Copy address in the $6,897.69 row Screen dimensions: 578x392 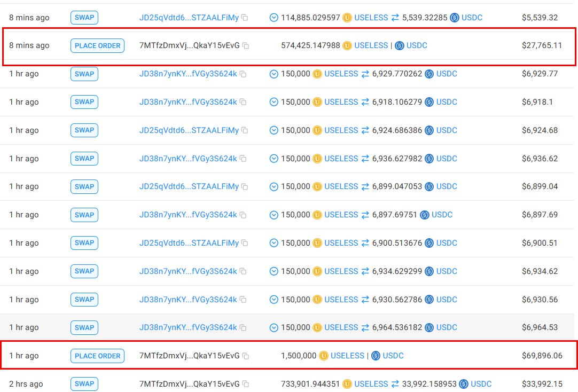coord(243,215)
